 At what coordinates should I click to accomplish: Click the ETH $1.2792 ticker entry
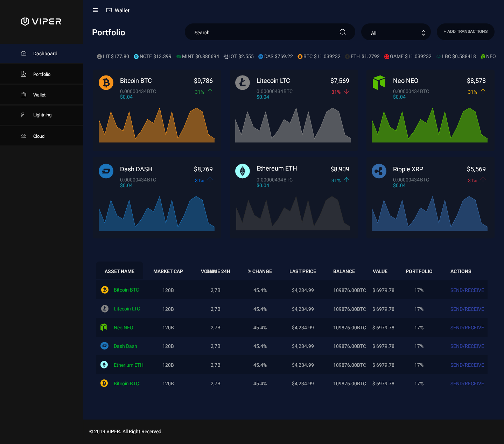point(362,57)
